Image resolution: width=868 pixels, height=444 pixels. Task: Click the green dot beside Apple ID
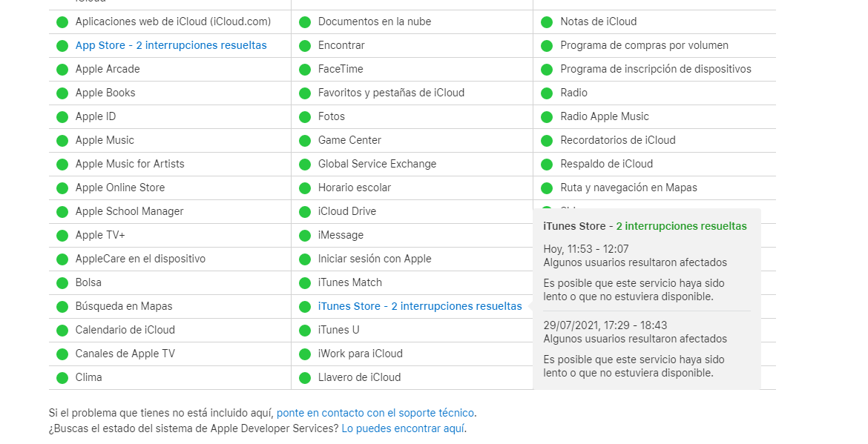coord(62,117)
